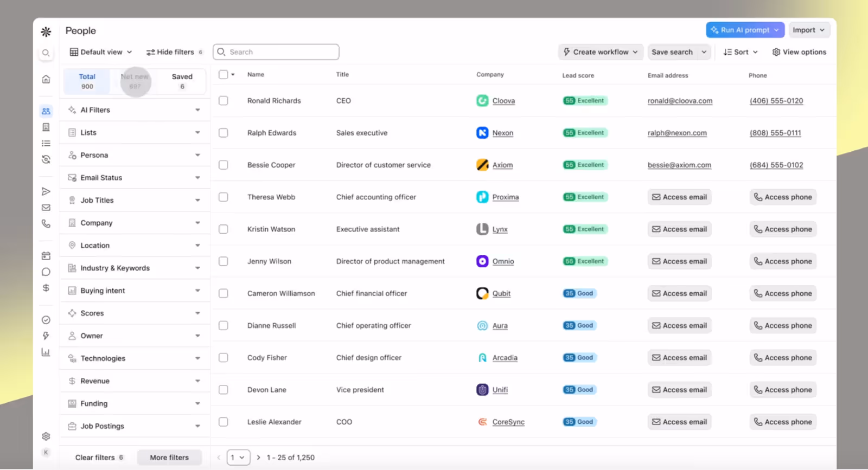Check the Cameron Williamson row checkbox
Viewport: 868px width, 470px height.
point(223,293)
